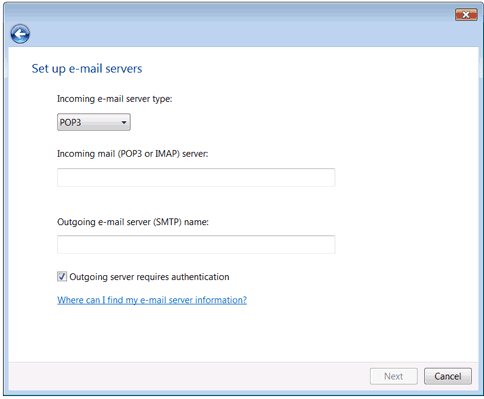Click the 'Set up e-mail servers' heading
This screenshot has height=399, width=484.
(87, 69)
